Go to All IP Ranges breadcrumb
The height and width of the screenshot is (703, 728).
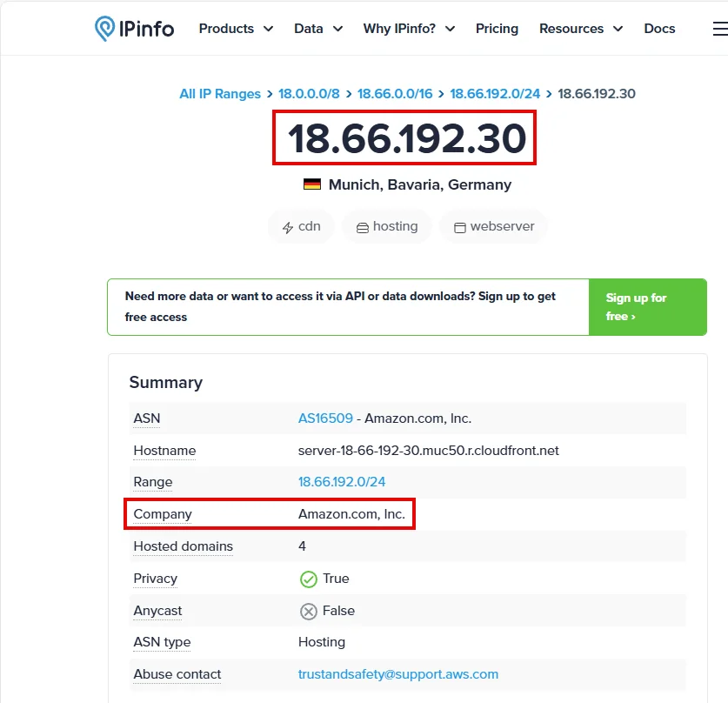(220, 94)
